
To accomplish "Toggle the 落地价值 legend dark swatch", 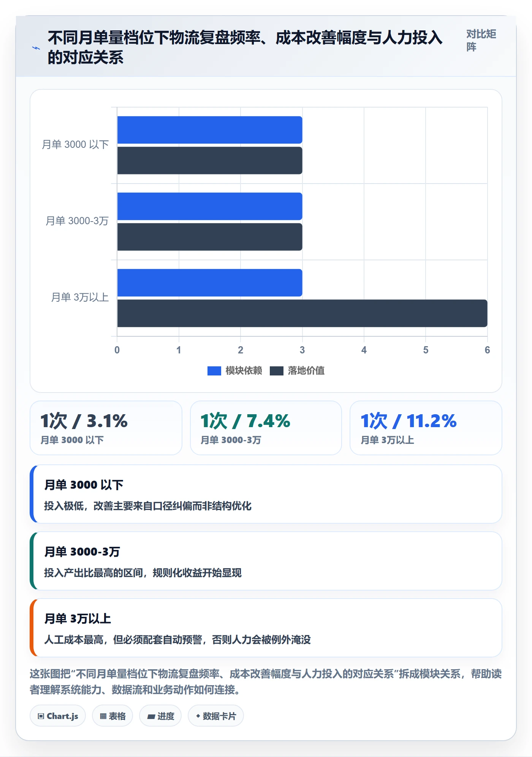I will pyautogui.click(x=276, y=371).
